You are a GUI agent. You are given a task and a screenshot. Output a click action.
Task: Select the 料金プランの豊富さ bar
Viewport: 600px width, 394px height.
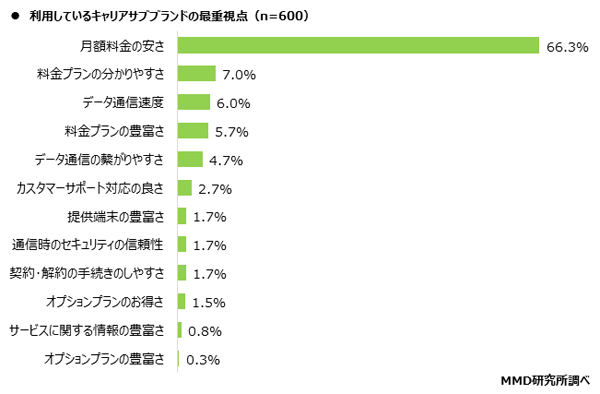[x=193, y=130]
